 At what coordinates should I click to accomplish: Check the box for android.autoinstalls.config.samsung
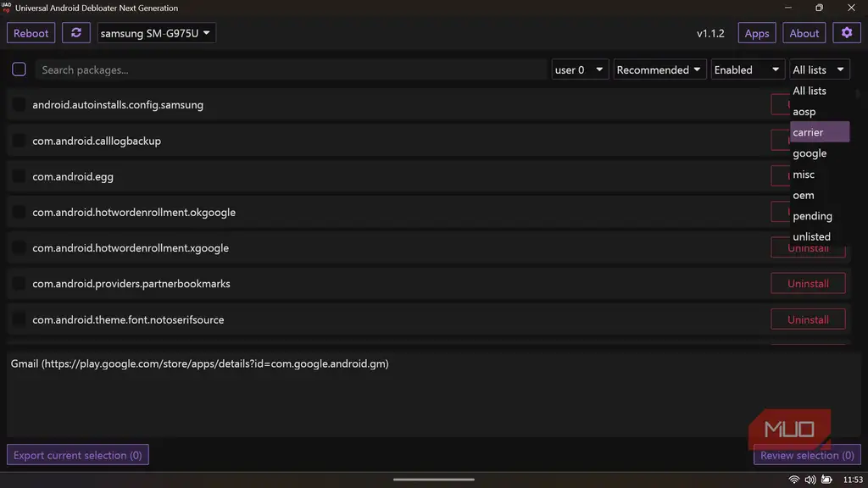19,104
